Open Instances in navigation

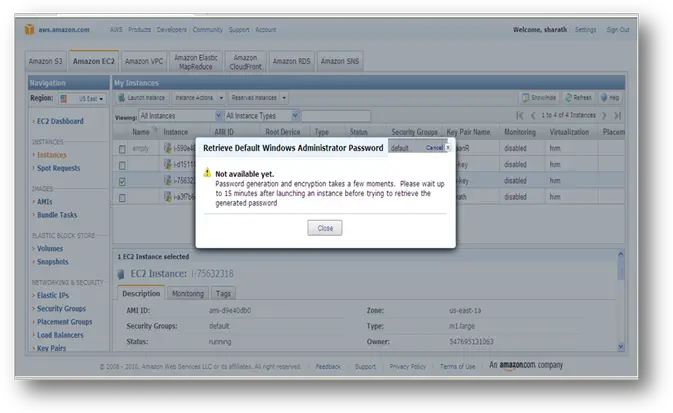(52, 155)
